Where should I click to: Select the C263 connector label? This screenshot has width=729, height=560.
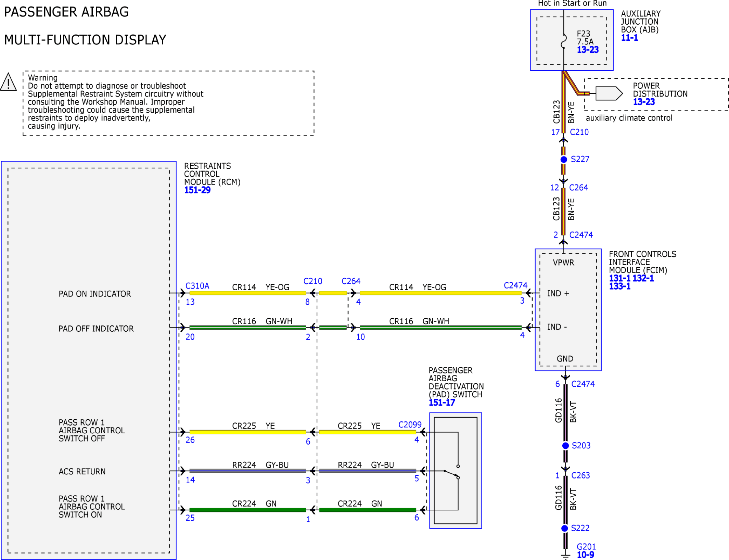click(580, 475)
